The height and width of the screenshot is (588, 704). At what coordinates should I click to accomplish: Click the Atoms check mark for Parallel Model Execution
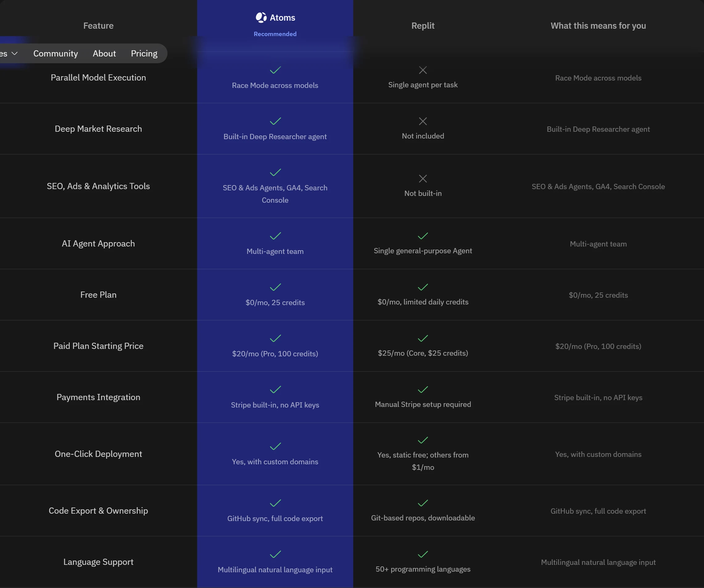275,70
